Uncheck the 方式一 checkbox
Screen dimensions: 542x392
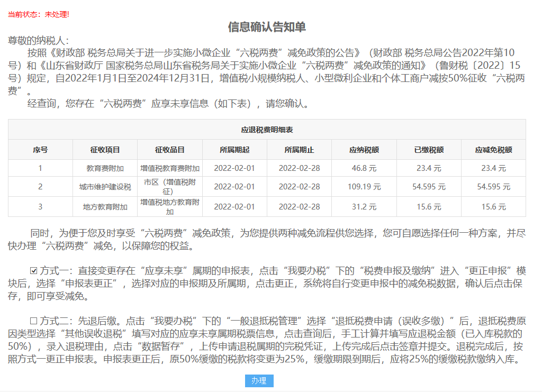[33, 271]
